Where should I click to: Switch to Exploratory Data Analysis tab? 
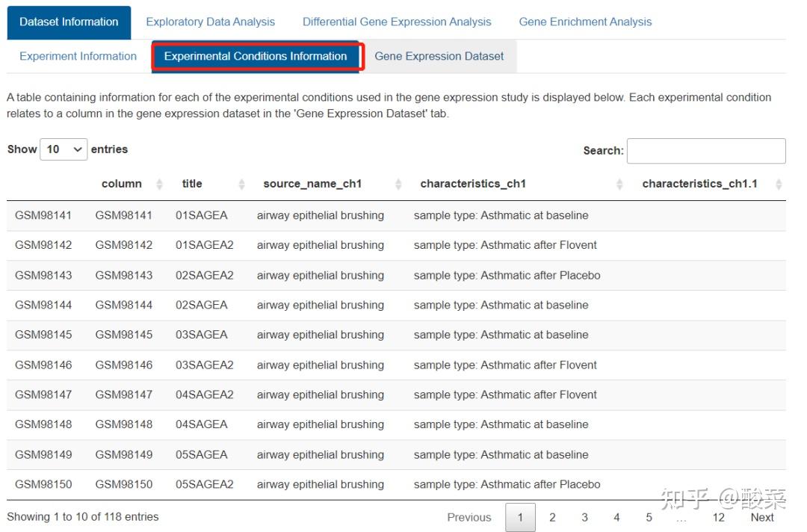210,22
